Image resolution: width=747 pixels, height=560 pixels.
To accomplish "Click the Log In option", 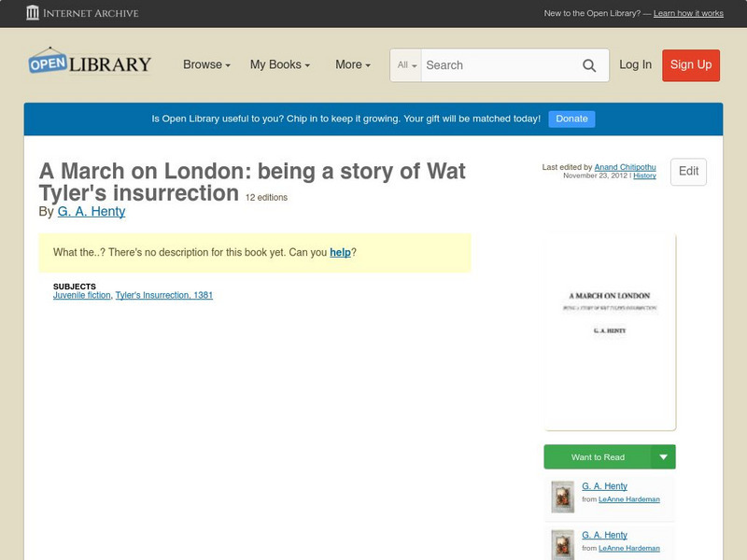I will (635, 65).
